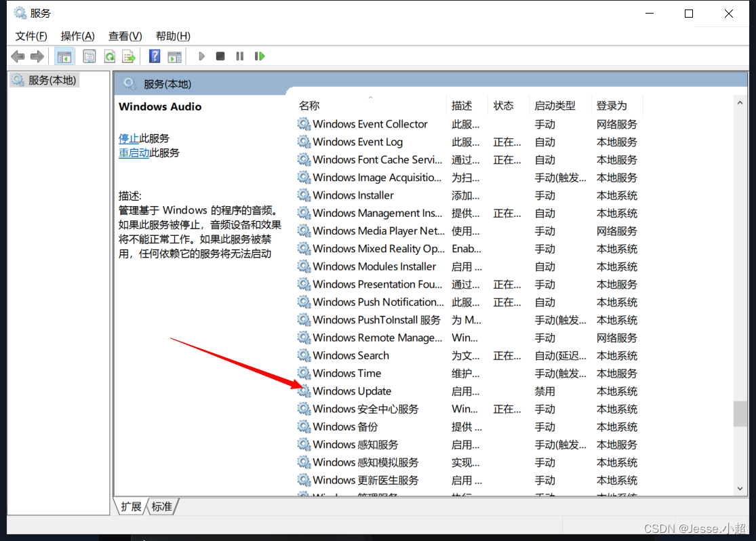
Task: Select Windows Remote Management service name
Action: tap(378, 338)
